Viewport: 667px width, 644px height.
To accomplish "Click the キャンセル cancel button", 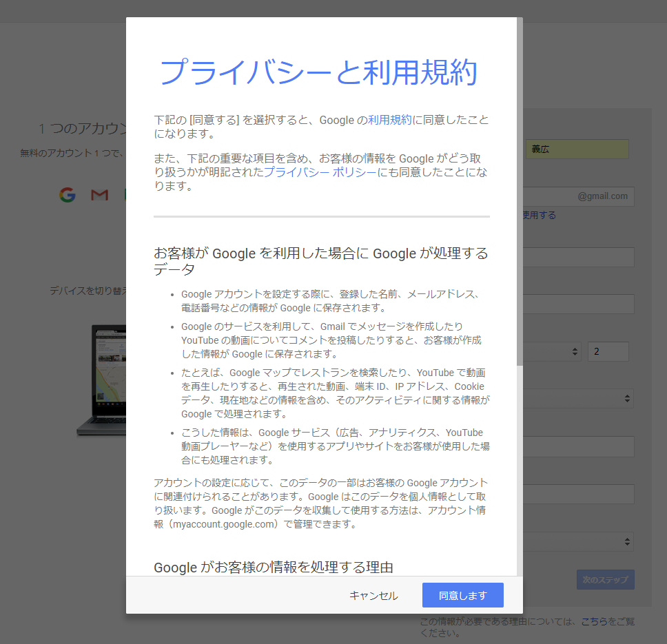I will 373,596.
